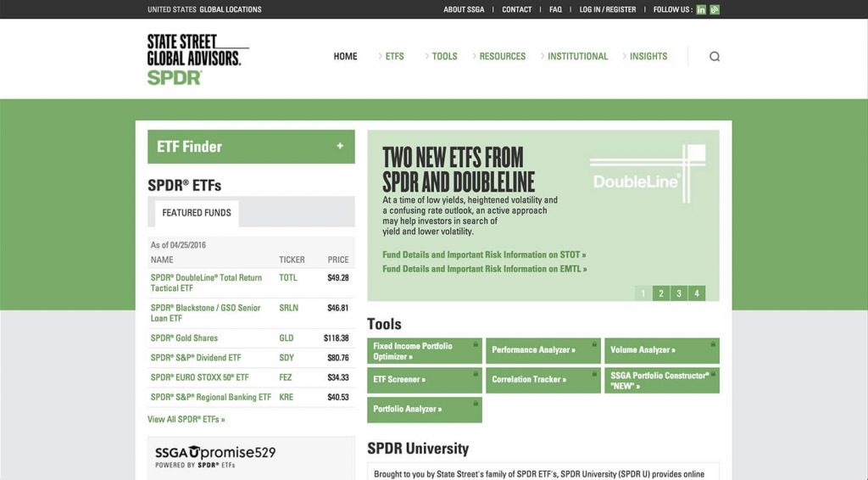Open SPDR S&P Regional Banking ETF
Screen dimensions: 868x480
[210, 397]
